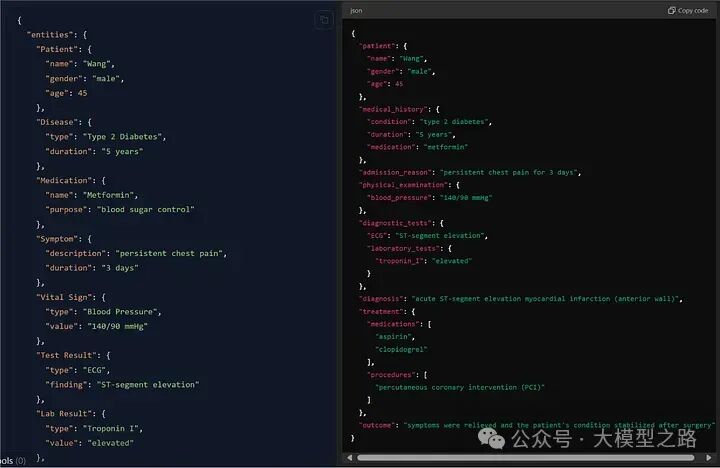Click the json language label in the header
Viewport: 720px width, 468px height.
point(357,10)
